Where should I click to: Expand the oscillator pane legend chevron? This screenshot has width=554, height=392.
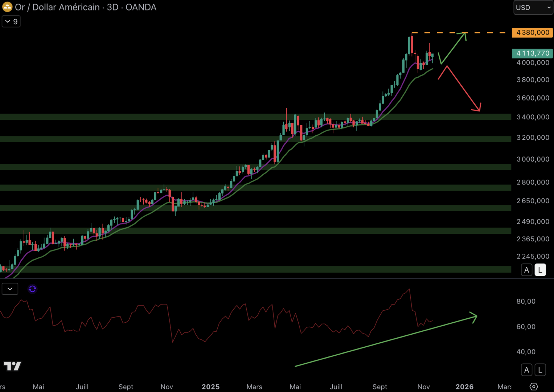[10, 289]
